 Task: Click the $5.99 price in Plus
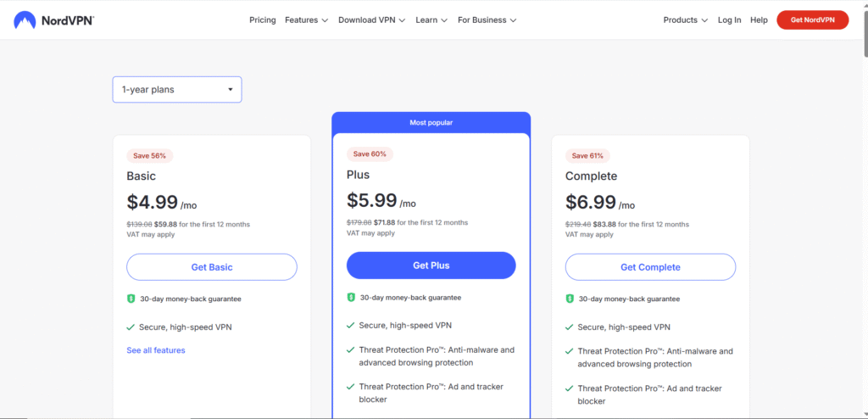tap(372, 201)
